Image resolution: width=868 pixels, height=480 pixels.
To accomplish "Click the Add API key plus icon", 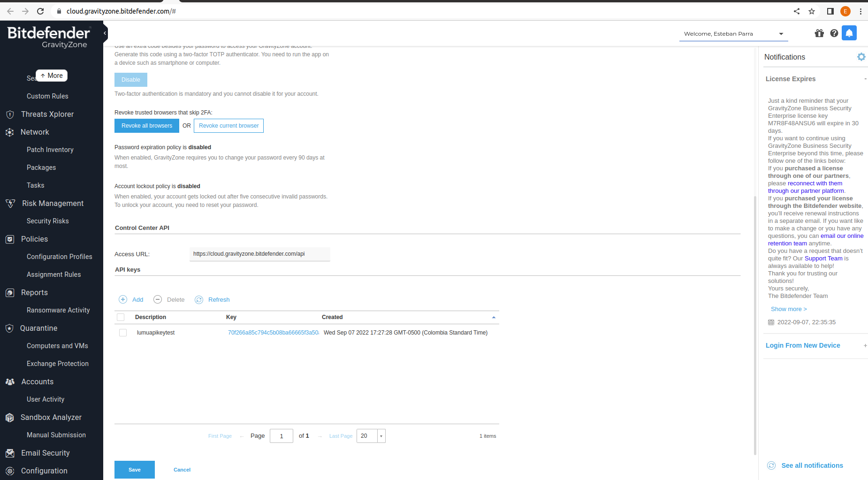I will click(x=123, y=299).
